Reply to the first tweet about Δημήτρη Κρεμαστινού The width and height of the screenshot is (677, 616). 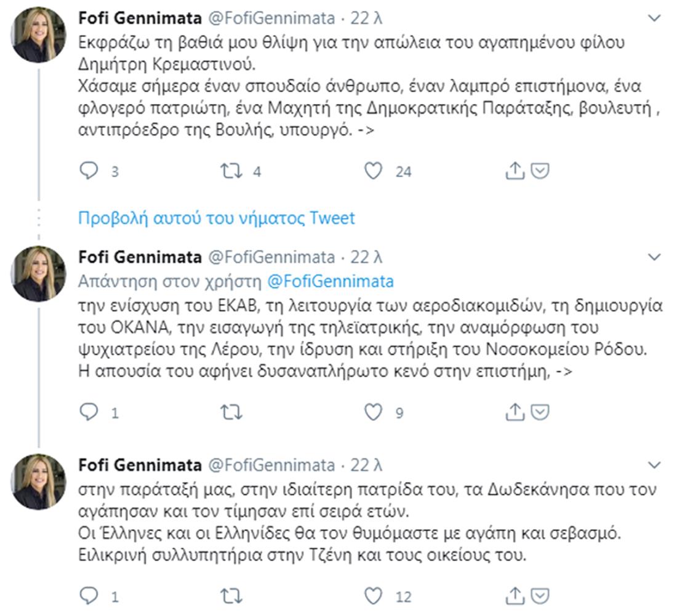[89, 170]
